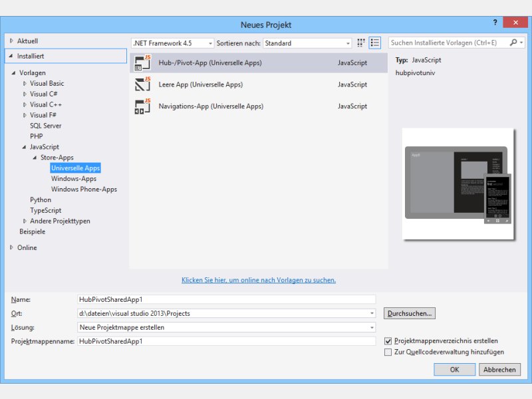Switch to list view icon

tap(375, 43)
